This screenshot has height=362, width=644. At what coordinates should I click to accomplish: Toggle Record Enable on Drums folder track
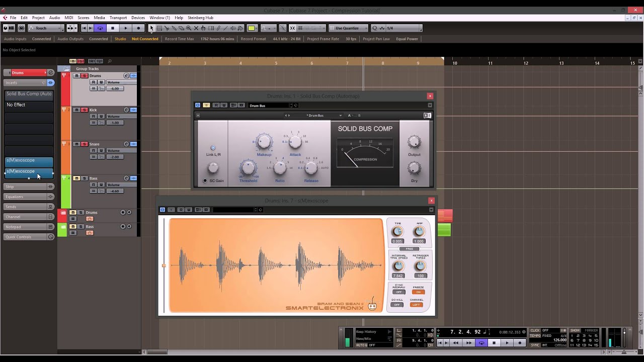pos(123,213)
